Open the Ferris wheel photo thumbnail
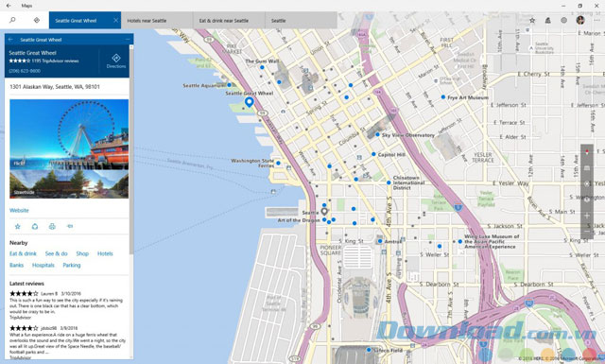605x364 pixels. point(69,134)
